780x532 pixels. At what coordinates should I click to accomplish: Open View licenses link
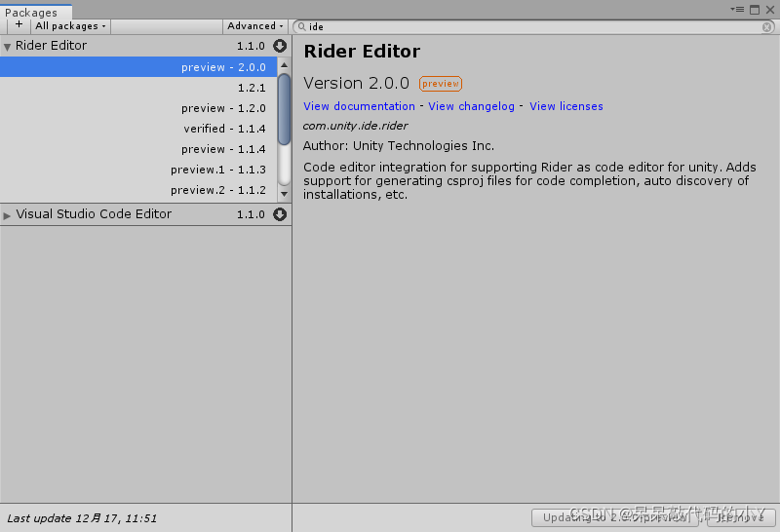click(566, 106)
